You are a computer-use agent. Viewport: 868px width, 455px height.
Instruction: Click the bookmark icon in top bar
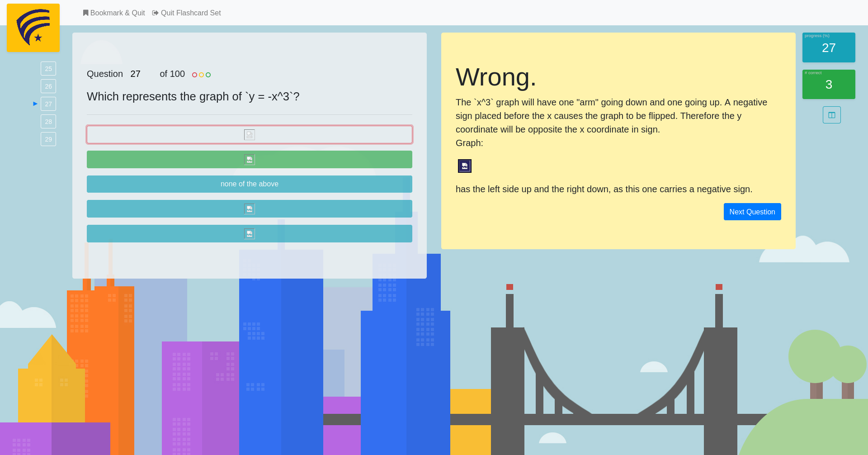point(85,13)
